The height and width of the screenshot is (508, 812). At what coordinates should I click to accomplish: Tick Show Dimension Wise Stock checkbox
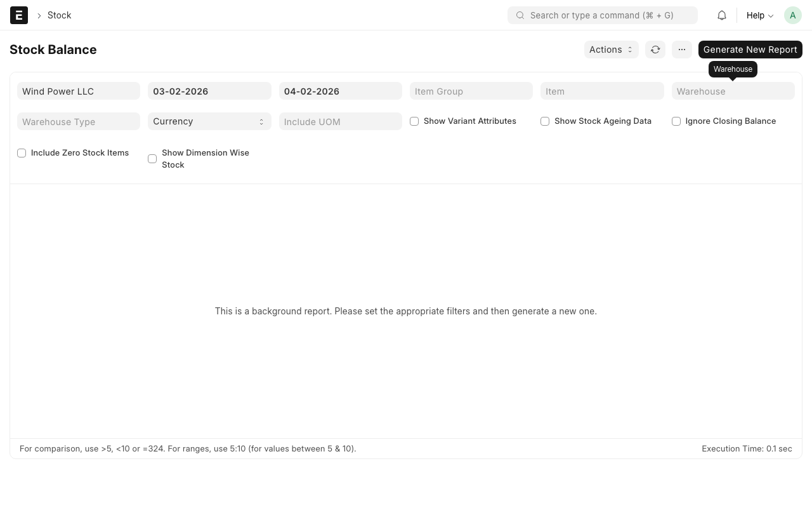click(x=152, y=159)
